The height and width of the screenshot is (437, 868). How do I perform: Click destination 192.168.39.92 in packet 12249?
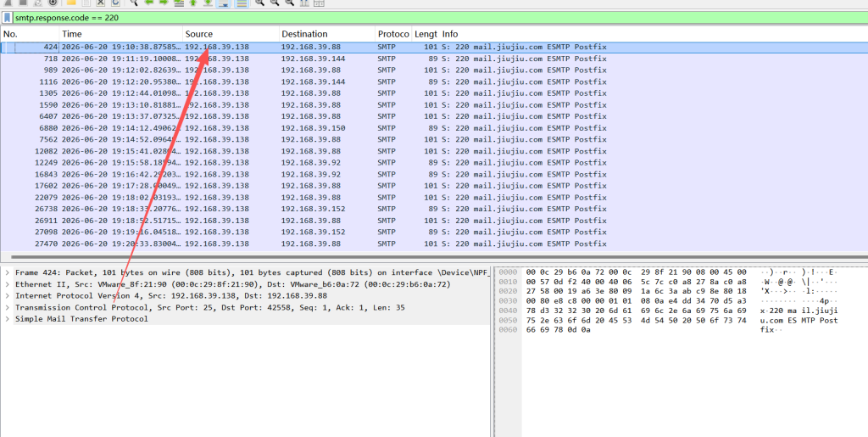[x=310, y=163]
